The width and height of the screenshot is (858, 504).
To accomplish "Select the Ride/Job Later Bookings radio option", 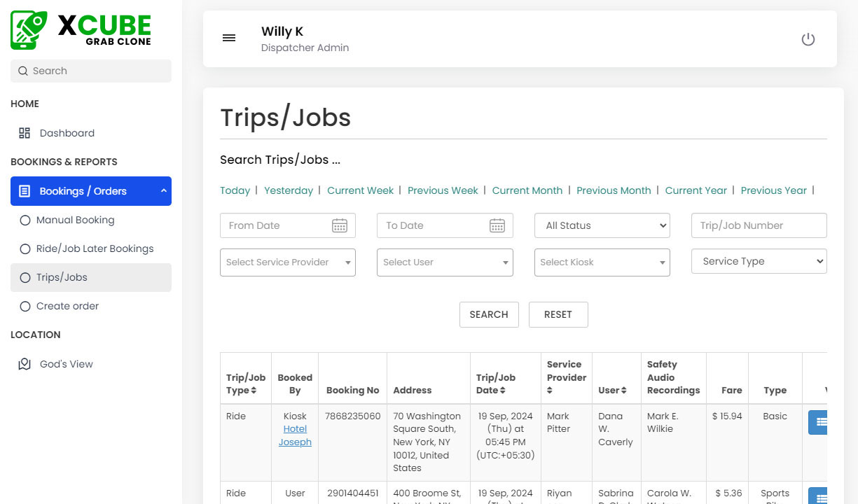I will click(x=27, y=248).
